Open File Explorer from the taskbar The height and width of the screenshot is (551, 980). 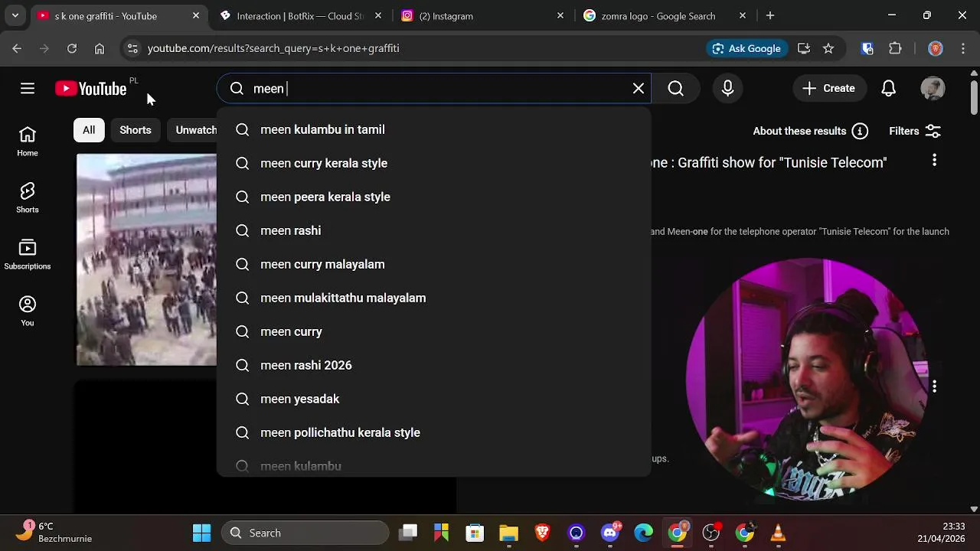click(508, 533)
